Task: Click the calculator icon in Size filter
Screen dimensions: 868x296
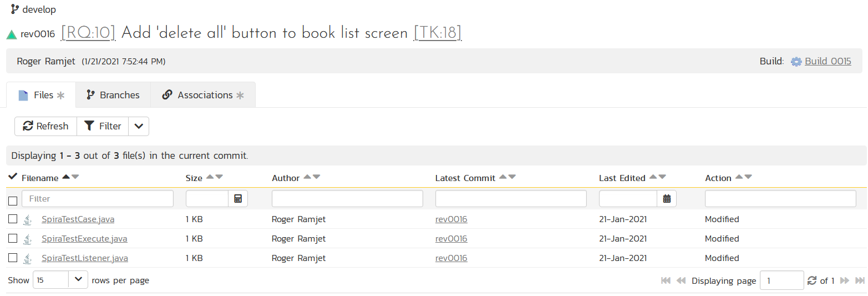Action: (x=238, y=199)
